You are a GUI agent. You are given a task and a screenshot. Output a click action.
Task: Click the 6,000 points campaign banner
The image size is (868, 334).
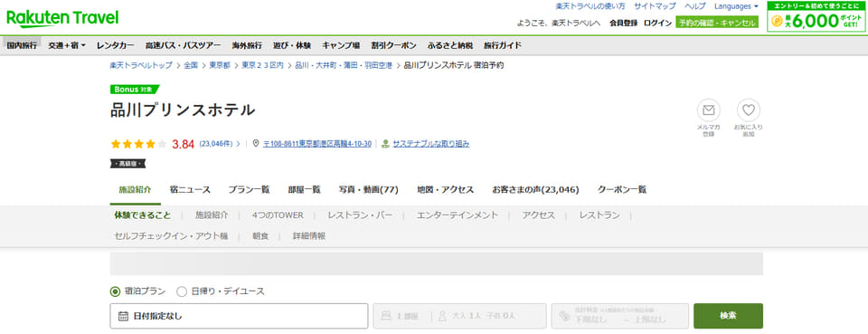[x=816, y=16]
